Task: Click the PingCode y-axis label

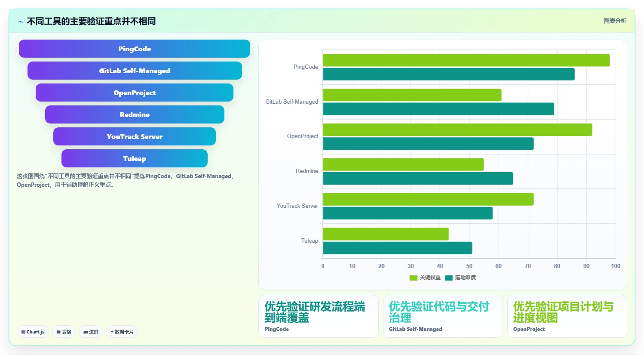Action: pos(306,67)
